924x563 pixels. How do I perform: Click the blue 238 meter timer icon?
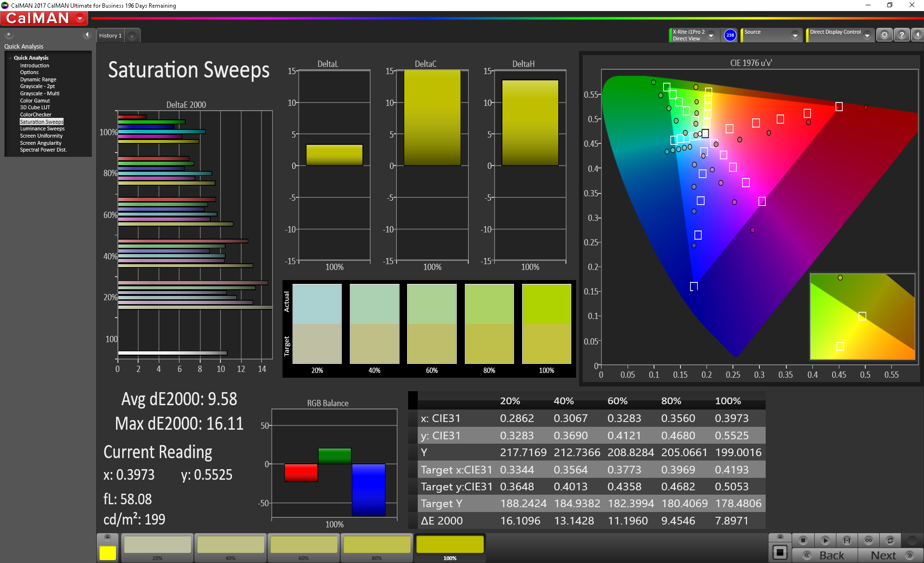pos(730,35)
